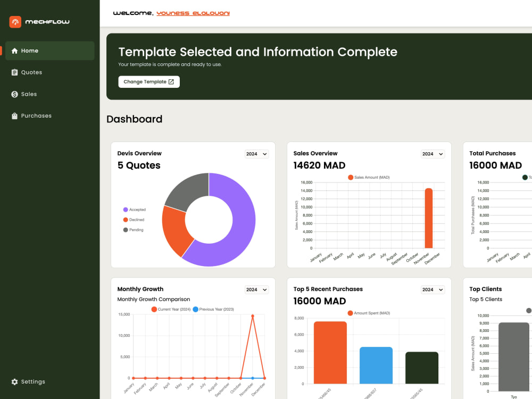Open the Monthly Growth year dropdown

coord(256,290)
